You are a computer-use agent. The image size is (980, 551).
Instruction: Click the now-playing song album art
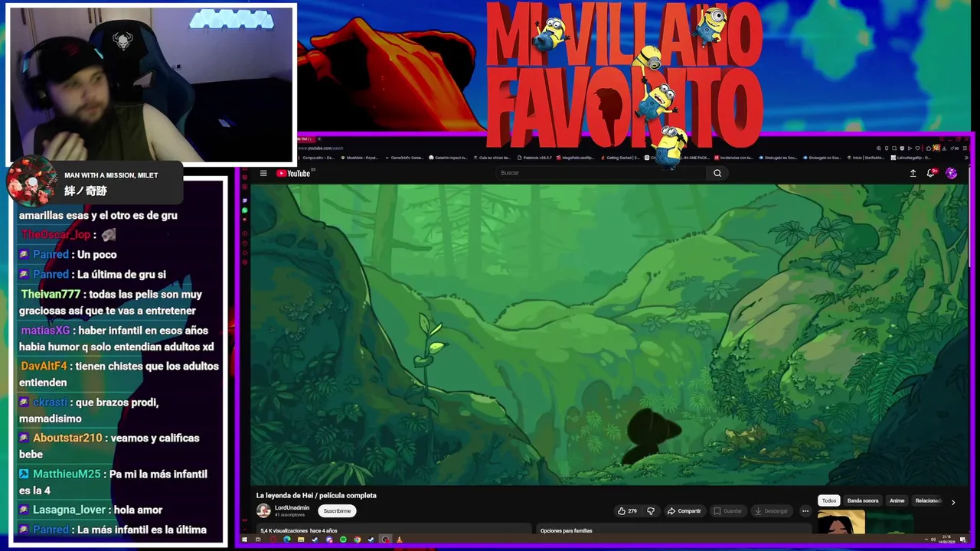31,182
